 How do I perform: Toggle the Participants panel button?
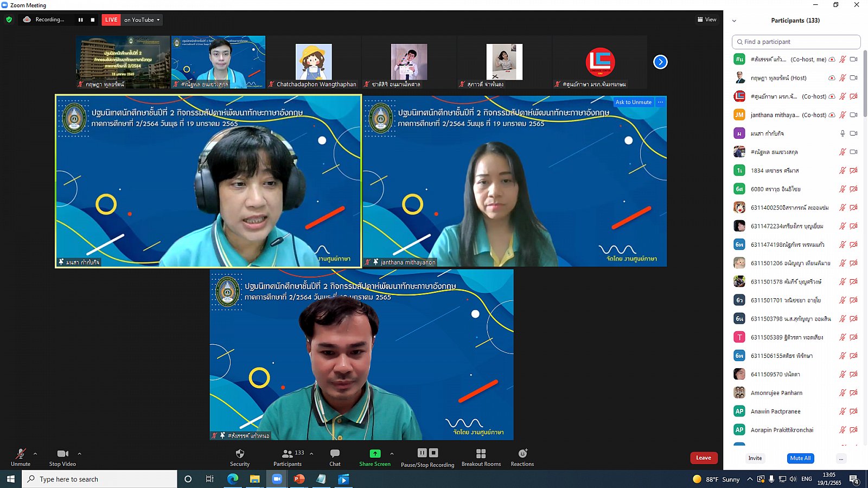click(288, 457)
